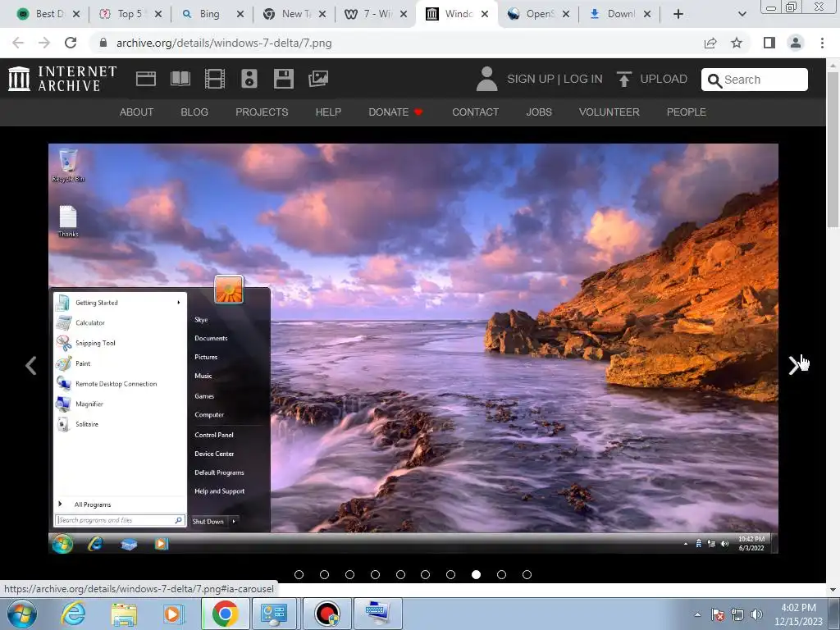Click the Chrome icon on the taskbar
This screenshot has height=630, width=840.
[225, 614]
